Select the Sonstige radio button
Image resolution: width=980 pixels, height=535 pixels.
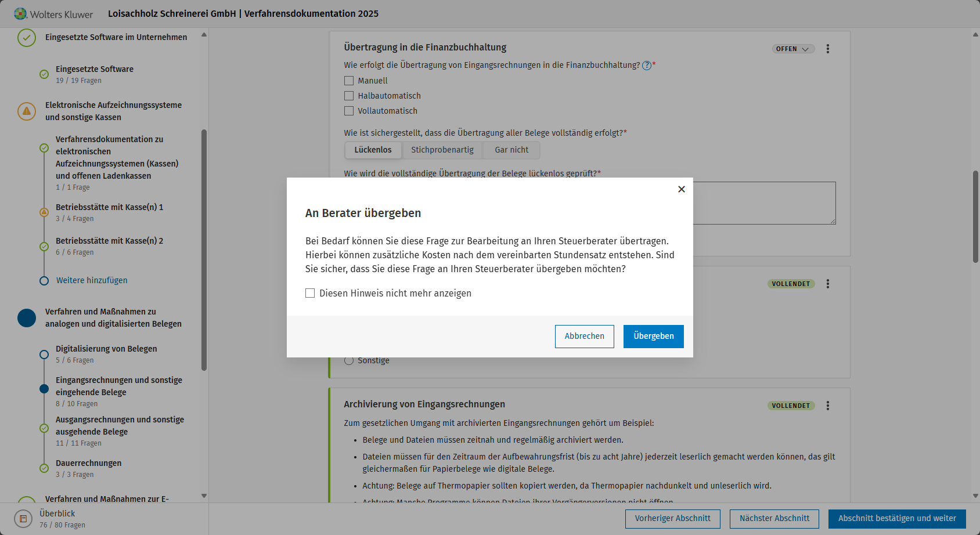pos(349,360)
